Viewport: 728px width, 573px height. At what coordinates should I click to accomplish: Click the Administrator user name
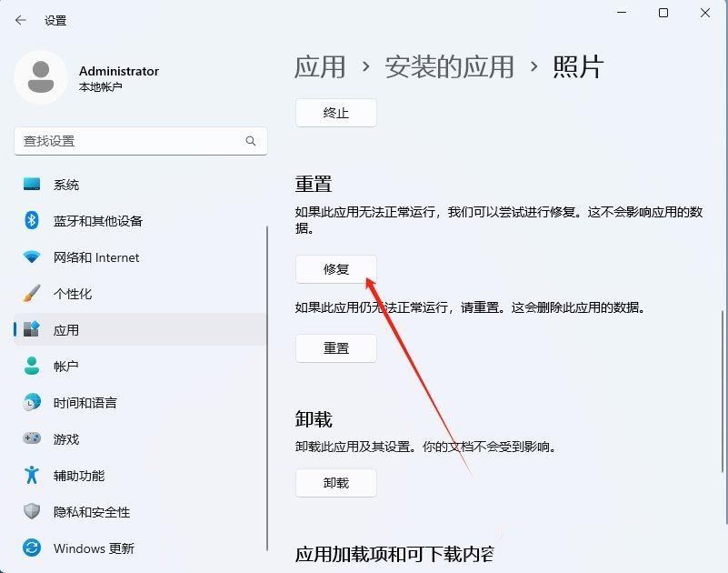click(119, 71)
